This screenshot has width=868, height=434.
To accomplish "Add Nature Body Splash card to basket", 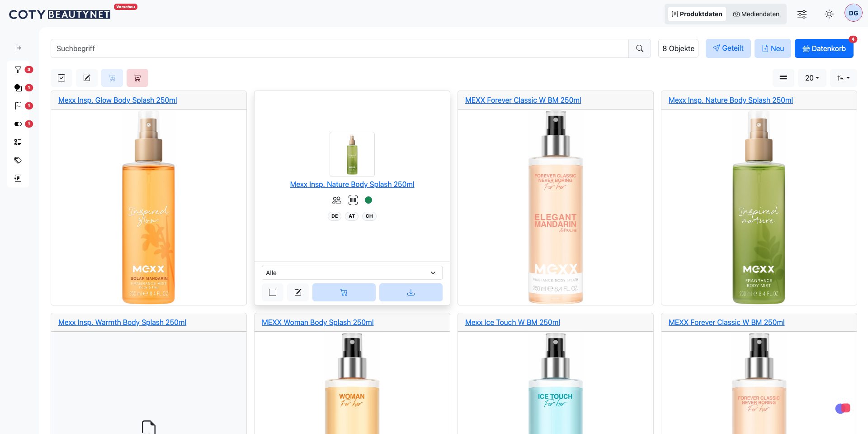I will point(344,292).
